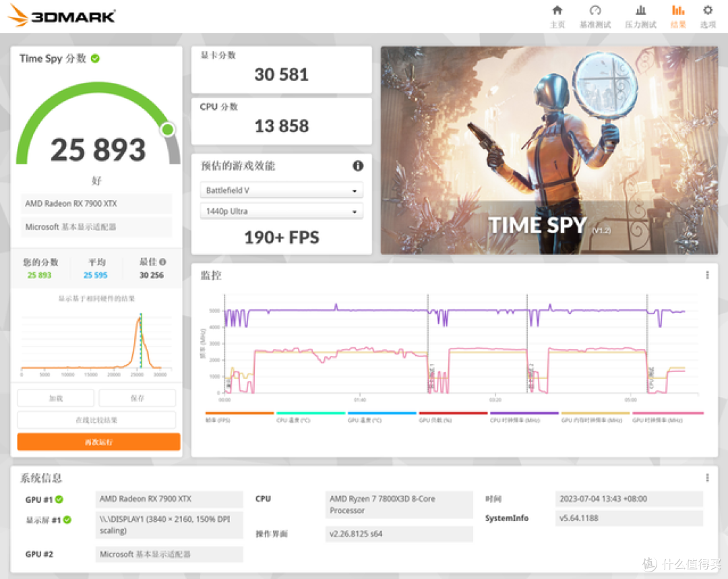
Task: Click the average score 25 595
Action: pos(95,275)
